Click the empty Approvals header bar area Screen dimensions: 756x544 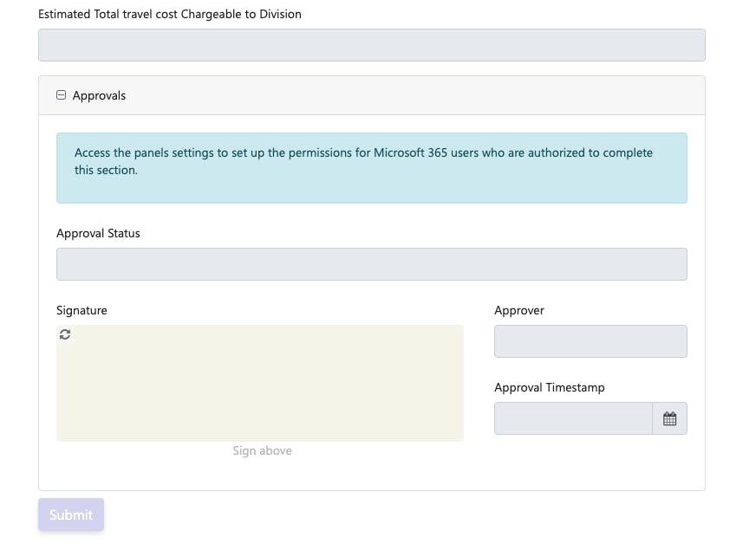[416, 95]
